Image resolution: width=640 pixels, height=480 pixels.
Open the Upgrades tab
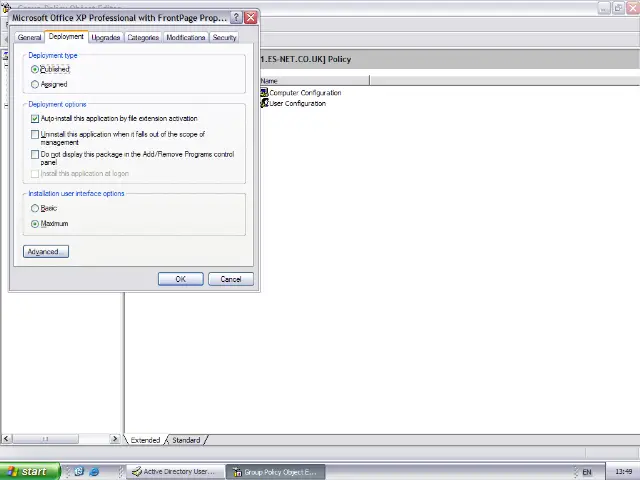pos(106,37)
